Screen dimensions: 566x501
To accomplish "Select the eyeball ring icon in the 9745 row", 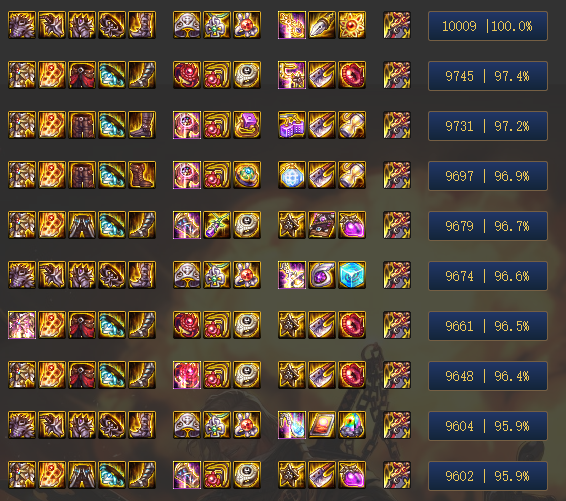I will click(247, 75).
